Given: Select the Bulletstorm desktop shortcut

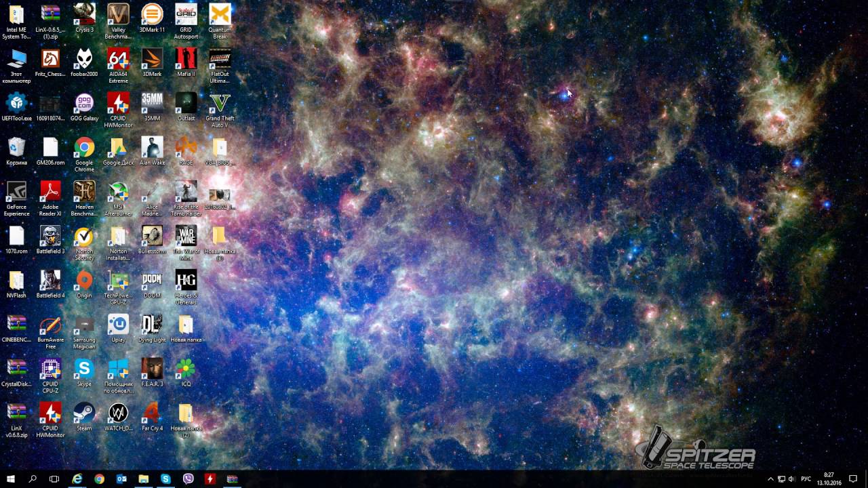Looking at the screenshot, I should coord(152,240).
